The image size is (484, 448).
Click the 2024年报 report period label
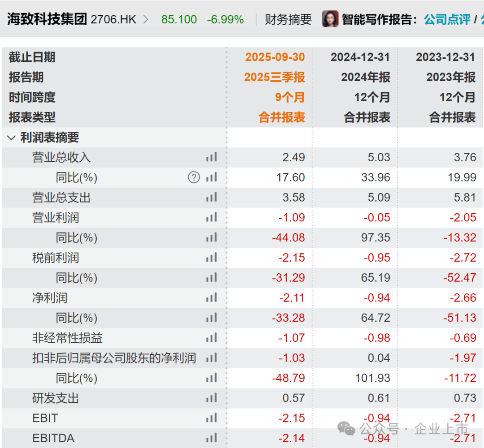point(366,77)
